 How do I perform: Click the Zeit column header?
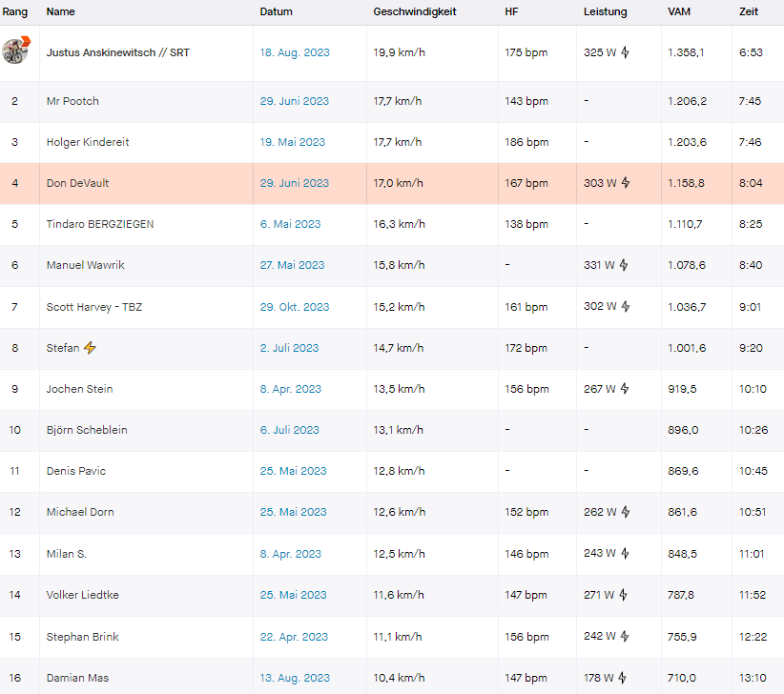(749, 11)
